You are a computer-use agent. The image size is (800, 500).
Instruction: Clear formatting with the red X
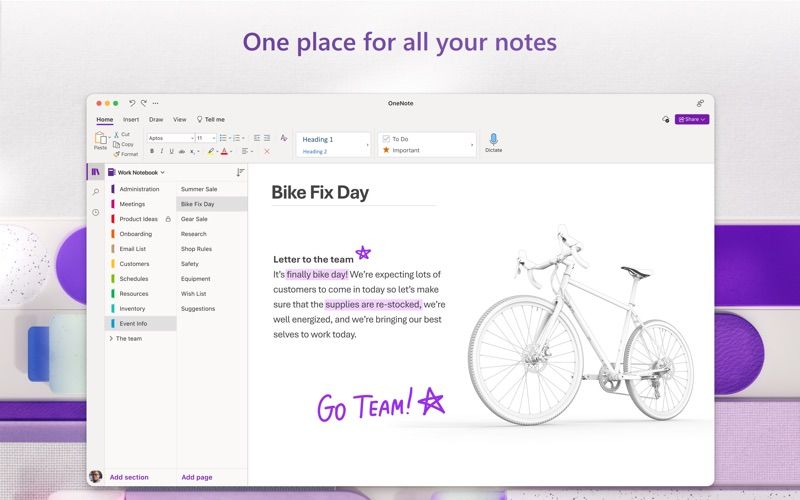267,152
